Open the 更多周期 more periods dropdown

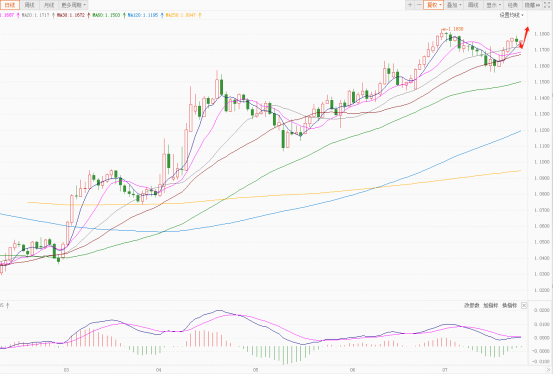[73, 5]
